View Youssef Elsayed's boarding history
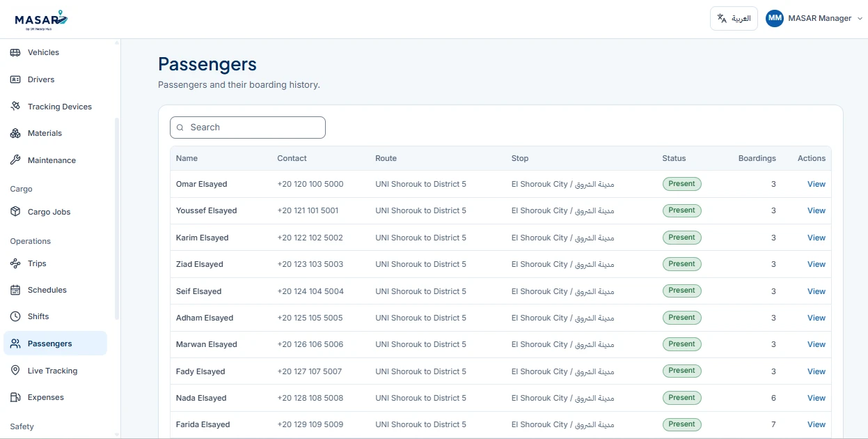The width and height of the screenshot is (868, 439). [x=816, y=210]
